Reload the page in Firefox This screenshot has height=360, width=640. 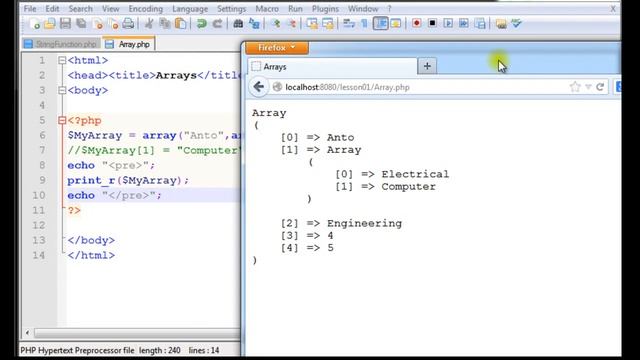(x=600, y=87)
